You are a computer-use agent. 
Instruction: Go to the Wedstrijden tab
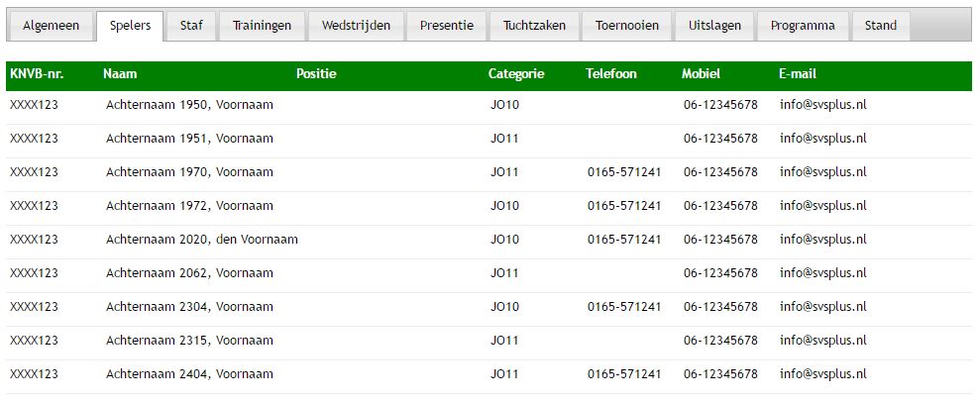356,25
